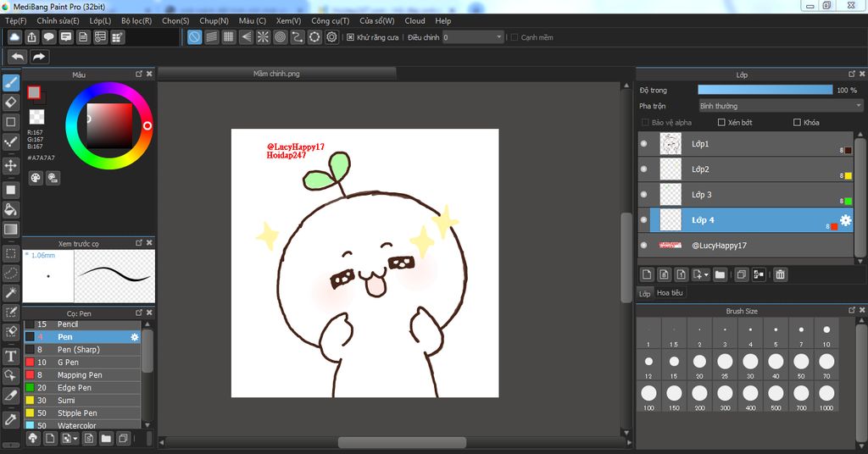Select the Move tool

10,165
